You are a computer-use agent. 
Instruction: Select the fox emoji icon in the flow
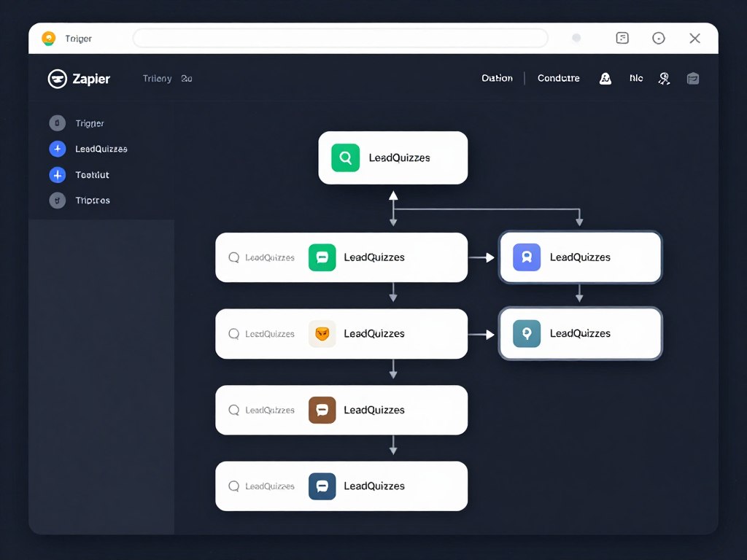pos(322,333)
